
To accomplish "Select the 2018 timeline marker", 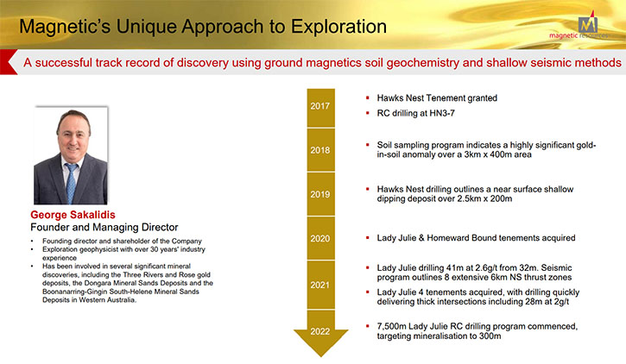I will (320, 150).
